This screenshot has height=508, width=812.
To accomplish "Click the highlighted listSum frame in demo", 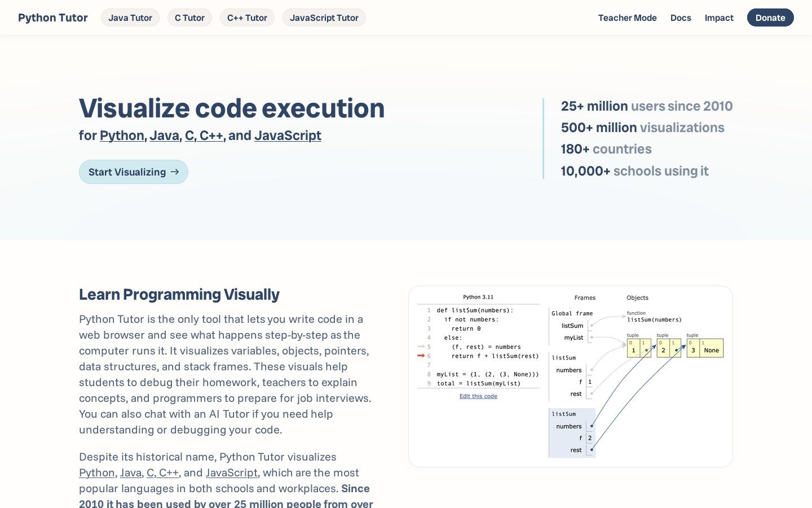I will [572, 433].
